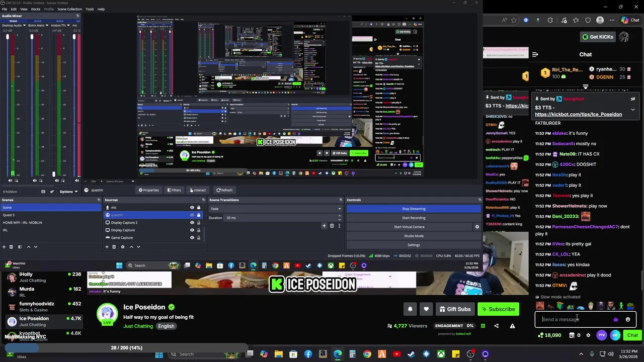The height and width of the screenshot is (362, 644).
Task: Unlock the mic source
Action: [199, 208]
